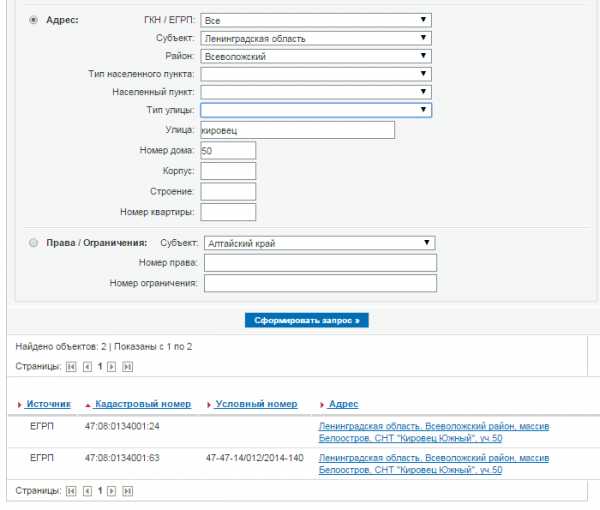Viewport: 600px width, 510px height.
Task: Open the Район dropdown showing Всеволожский
Action: [x=316, y=56]
